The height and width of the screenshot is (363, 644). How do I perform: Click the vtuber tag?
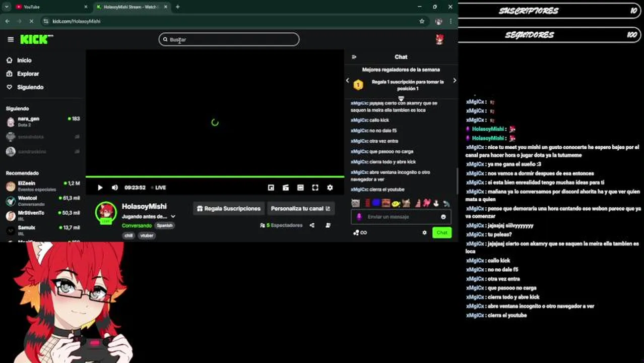147,235
